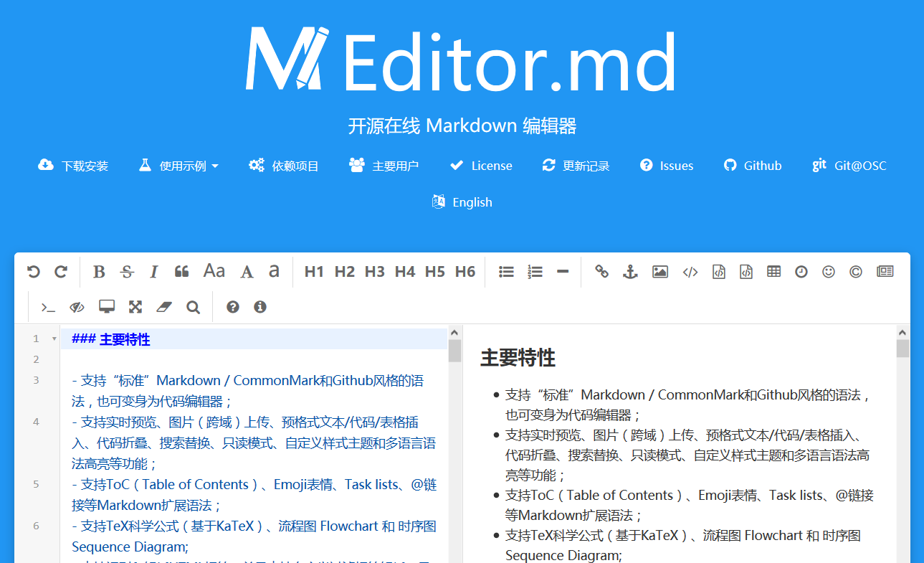Insert a horizontal rule
The height and width of the screenshot is (563, 924).
563,272
